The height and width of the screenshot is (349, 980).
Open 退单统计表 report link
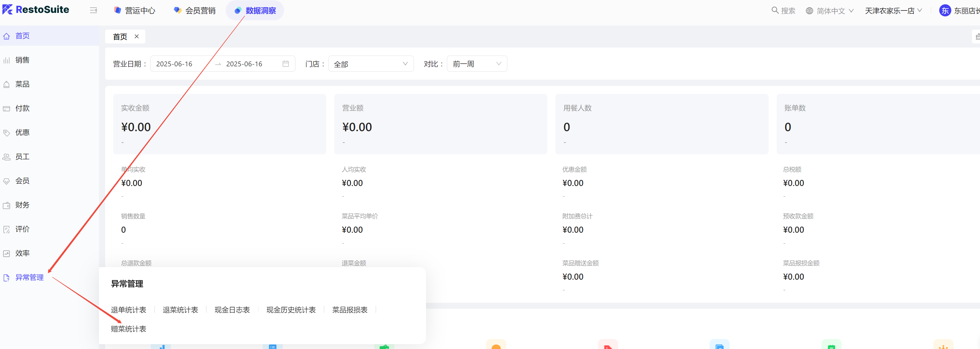pyautogui.click(x=128, y=310)
